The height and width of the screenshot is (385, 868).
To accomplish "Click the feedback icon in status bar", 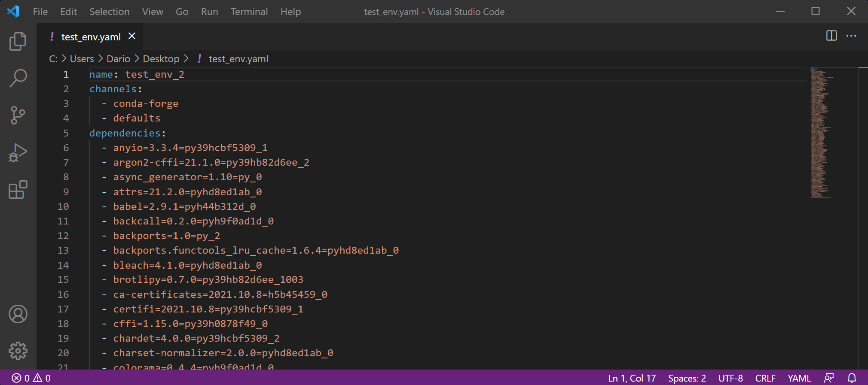I will [x=828, y=378].
